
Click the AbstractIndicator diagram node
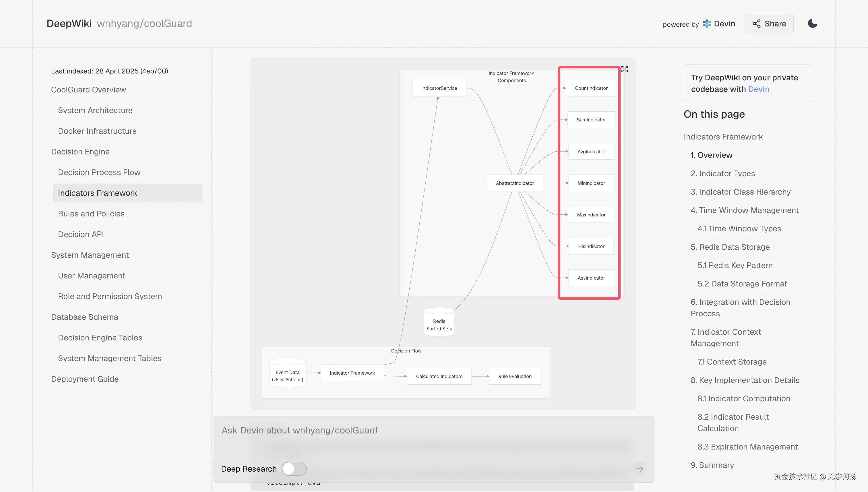515,183
